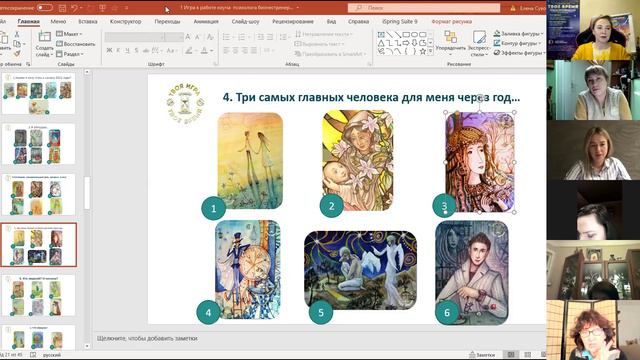Click the normal view icon in status bar
Image resolution: width=640 pixels, height=360 pixels.
pyautogui.click(x=511, y=355)
